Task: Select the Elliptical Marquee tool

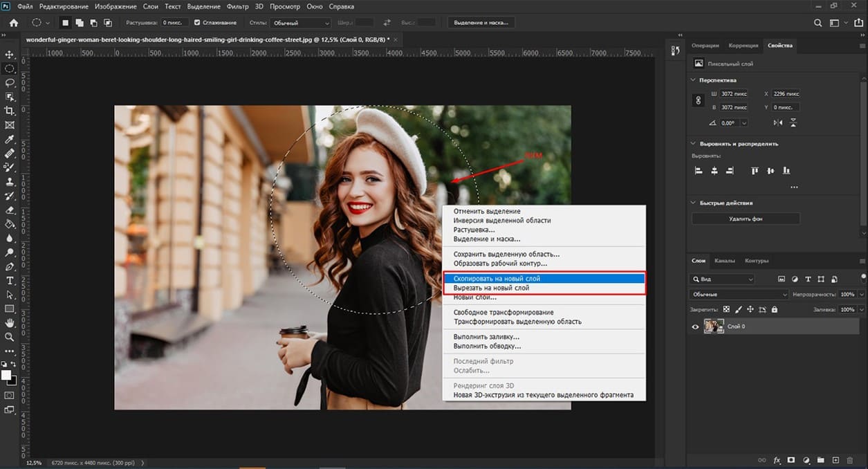Action: [10, 68]
